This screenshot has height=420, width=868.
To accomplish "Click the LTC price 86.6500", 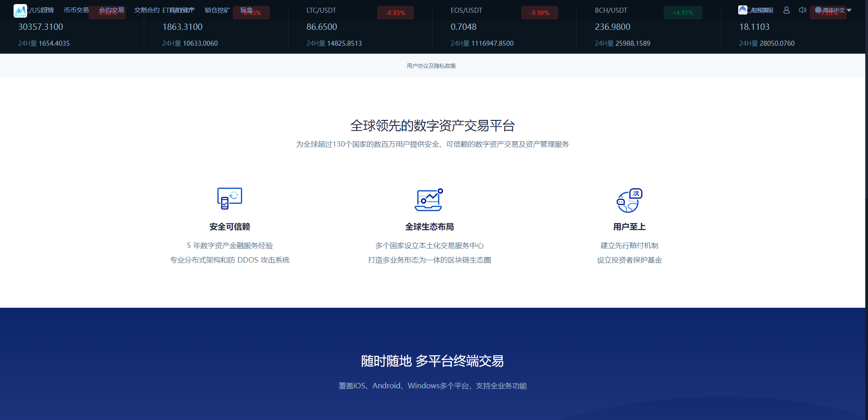I will (322, 27).
